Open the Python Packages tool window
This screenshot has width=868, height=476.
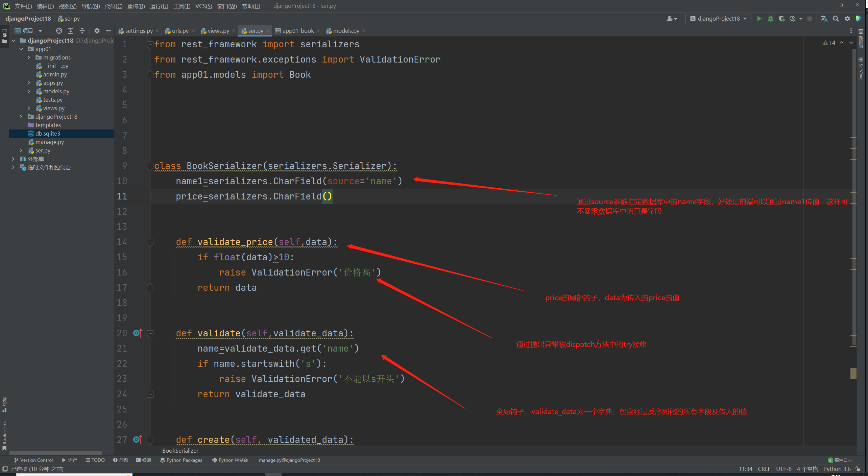tap(181, 460)
